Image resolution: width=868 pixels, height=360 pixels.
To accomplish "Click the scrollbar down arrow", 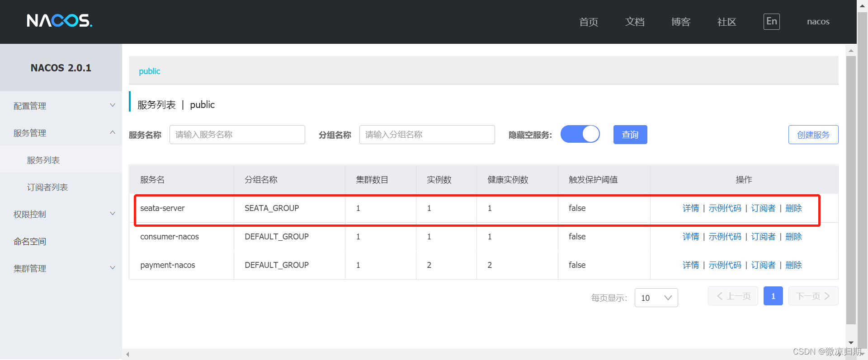I will tap(851, 343).
